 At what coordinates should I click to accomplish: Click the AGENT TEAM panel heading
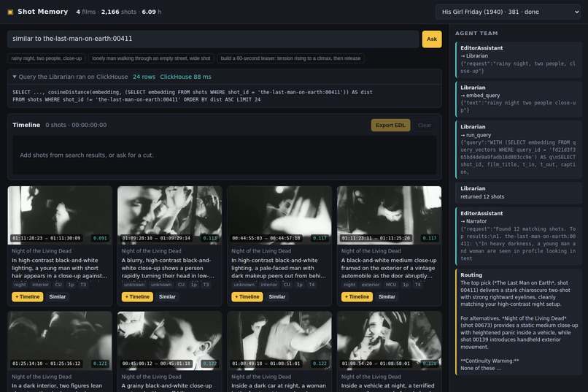click(x=476, y=34)
